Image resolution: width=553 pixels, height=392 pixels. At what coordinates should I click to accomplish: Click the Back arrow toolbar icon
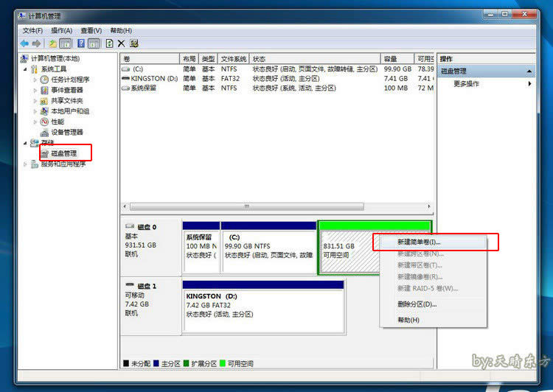[25, 43]
